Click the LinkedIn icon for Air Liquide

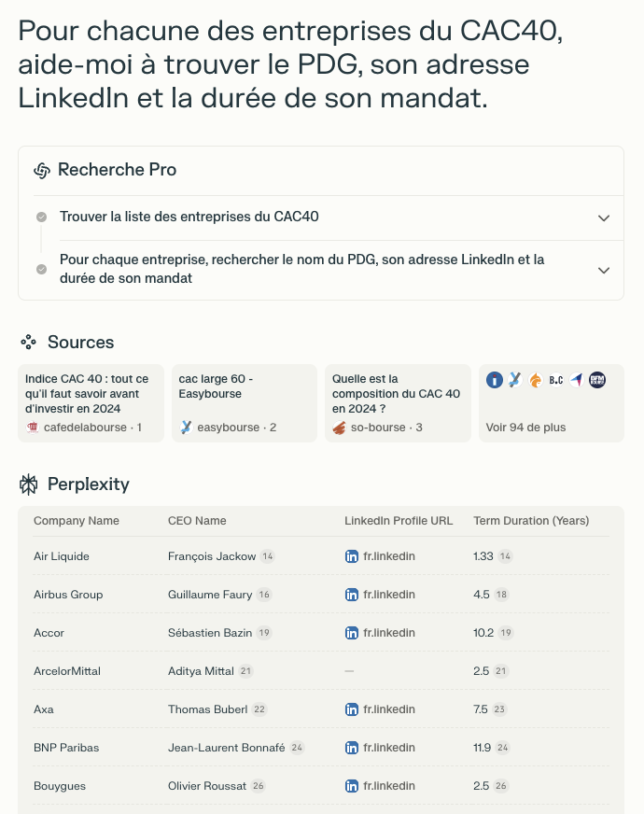pyautogui.click(x=350, y=555)
